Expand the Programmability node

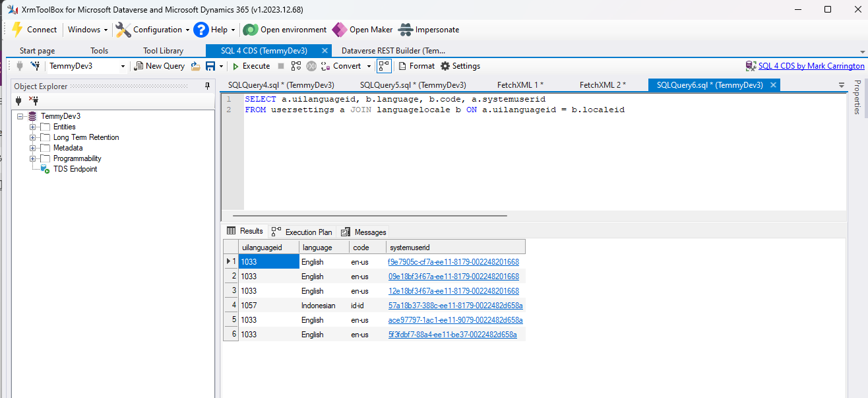[x=32, y=158]
